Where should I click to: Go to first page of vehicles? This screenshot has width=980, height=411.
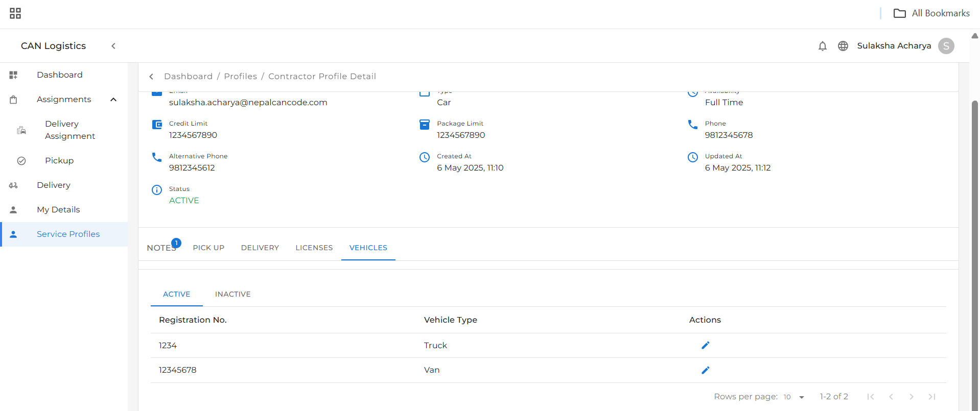click(x=871, y=397)
